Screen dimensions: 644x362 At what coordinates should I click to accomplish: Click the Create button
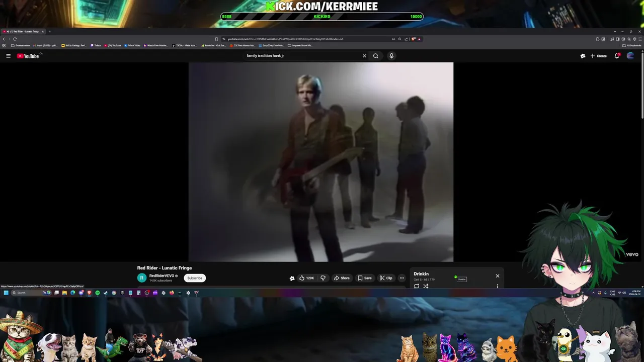point(599,56)
